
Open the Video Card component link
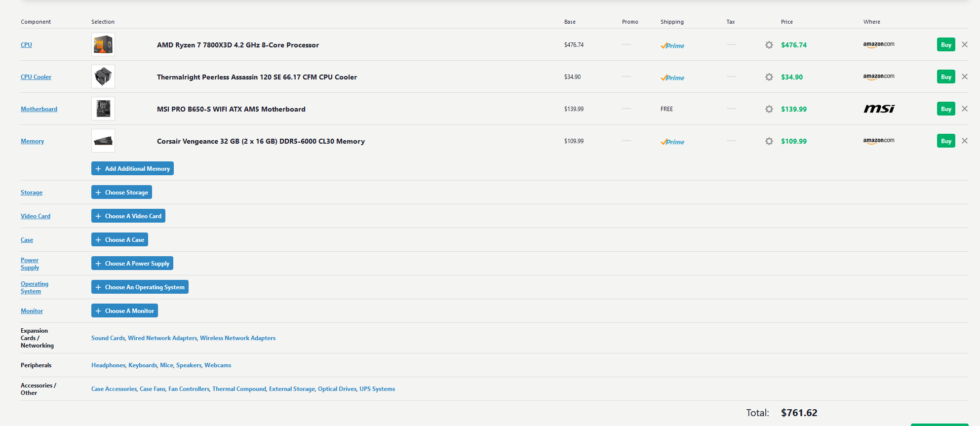point(36,216)
